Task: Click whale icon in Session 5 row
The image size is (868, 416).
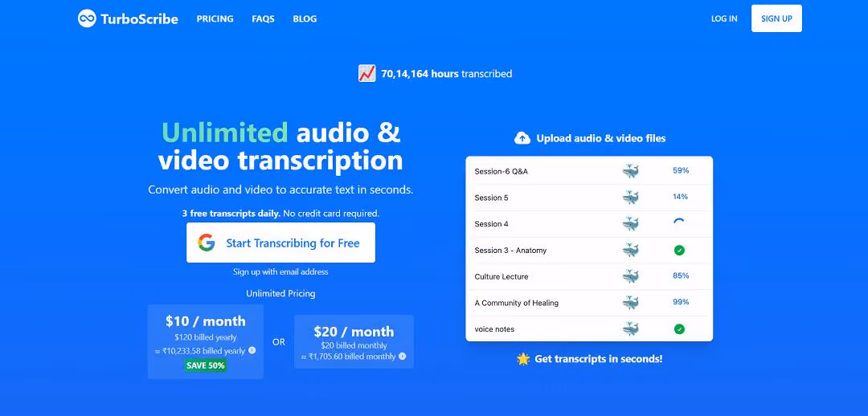Action: pos(630,198)
